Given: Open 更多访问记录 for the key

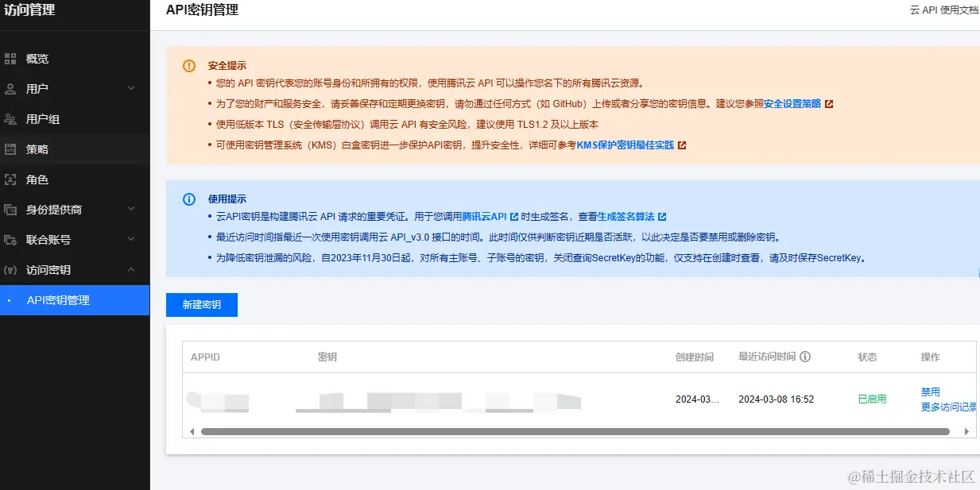Looking at the screenshot, I should tap(949, 406).
